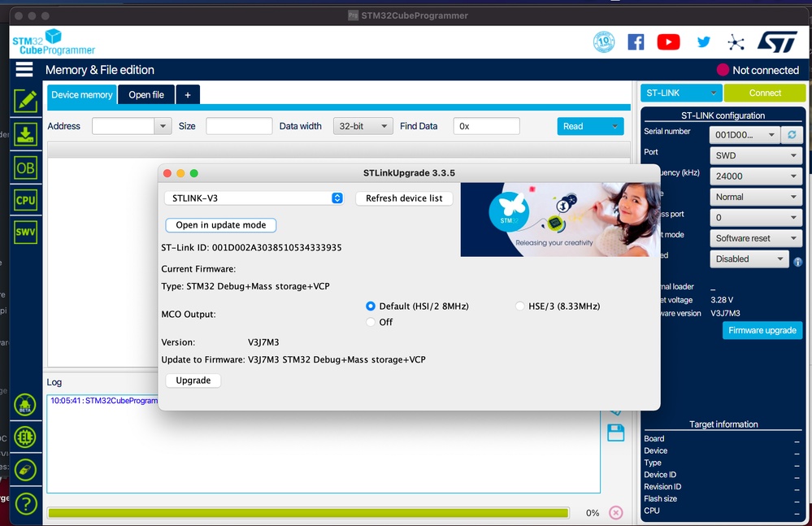Open the ST-LINK interface dropdown

(681, 93)
